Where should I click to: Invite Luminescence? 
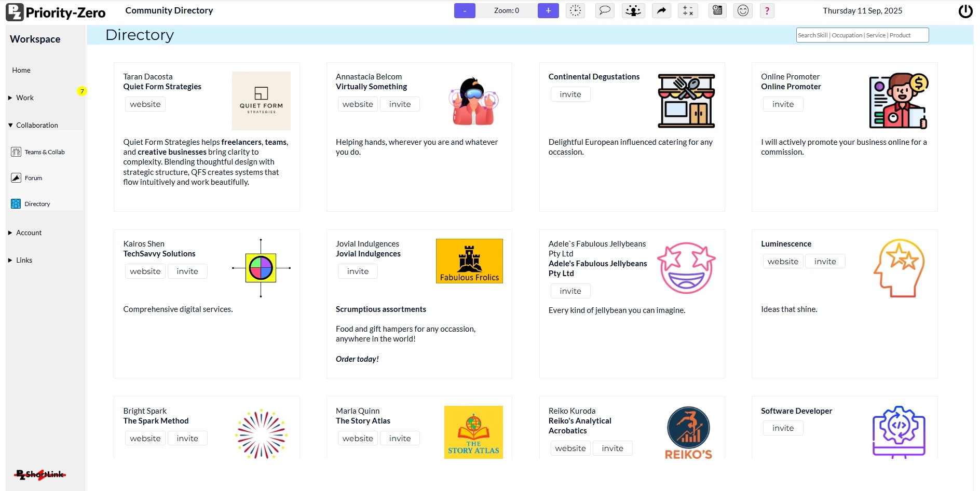coord(825,262)
